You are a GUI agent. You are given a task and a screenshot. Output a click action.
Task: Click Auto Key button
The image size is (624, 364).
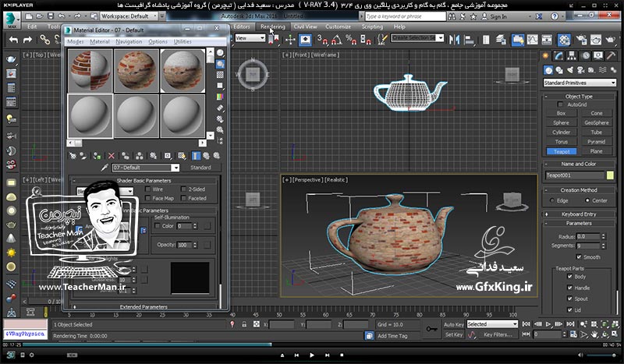(x=454, y=324)
